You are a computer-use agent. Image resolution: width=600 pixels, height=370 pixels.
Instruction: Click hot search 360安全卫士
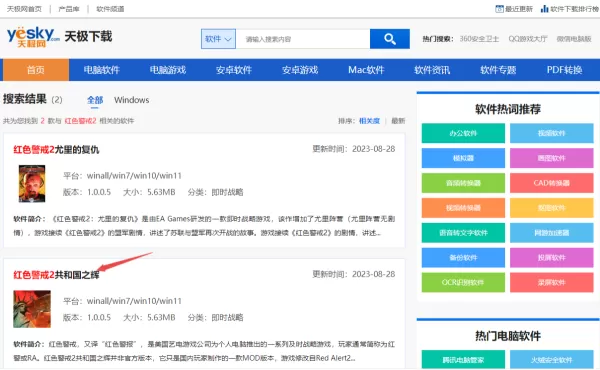point(479,39)
